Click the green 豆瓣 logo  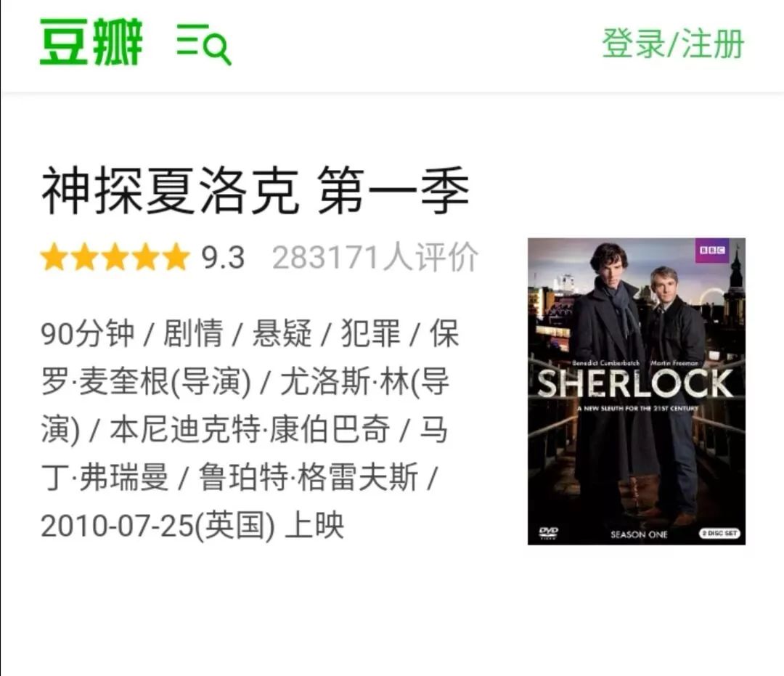coord(91,42)
